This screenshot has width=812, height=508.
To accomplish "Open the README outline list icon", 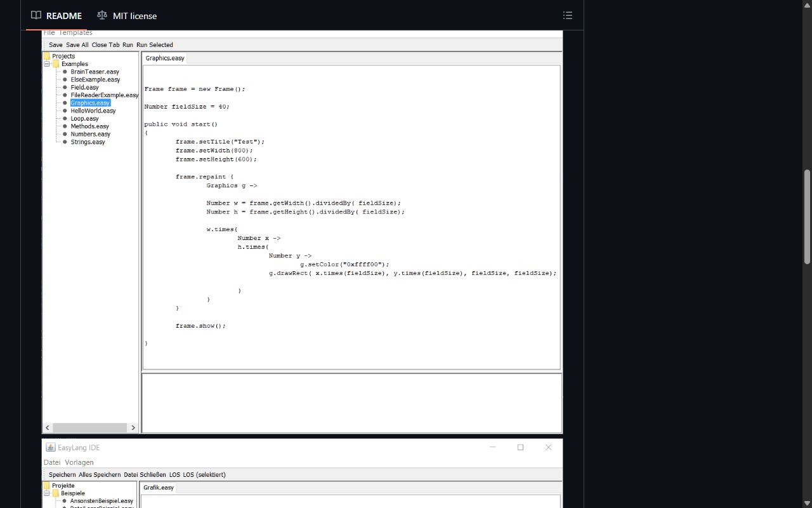I will pyautogui.click(x=568, y=15).
